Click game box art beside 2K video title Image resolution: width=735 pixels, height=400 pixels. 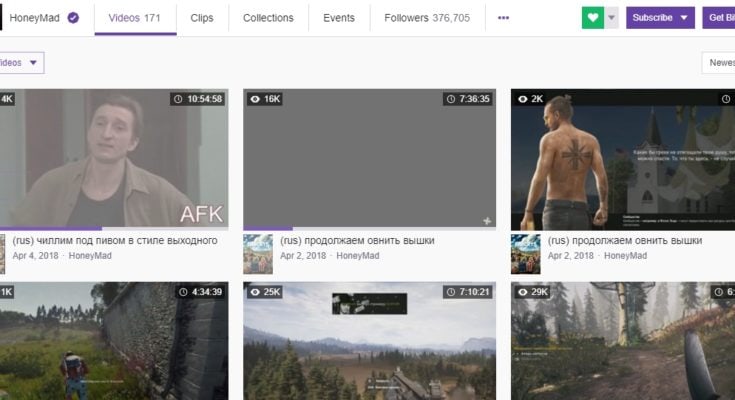[525, 254]
